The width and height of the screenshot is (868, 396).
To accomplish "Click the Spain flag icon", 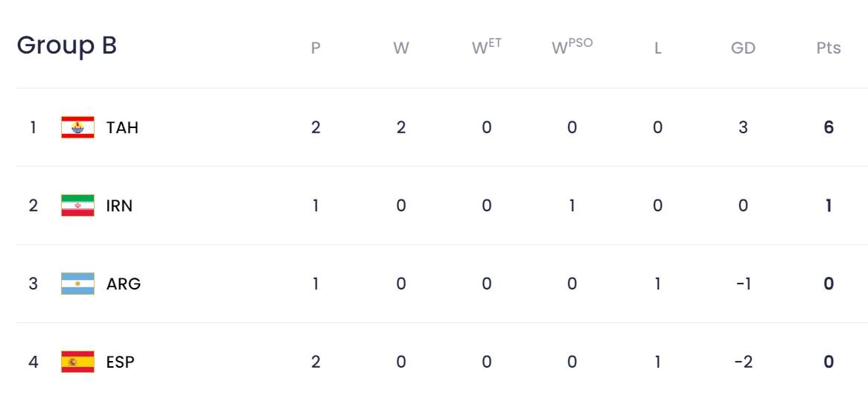I will 77,363.
